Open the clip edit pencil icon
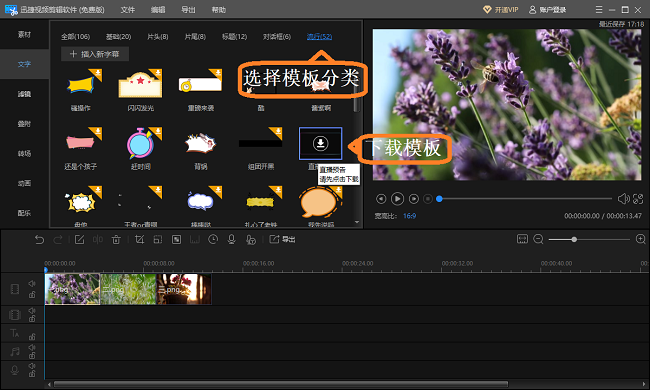The height and width of the screenshot is (390, 650). pyautogui.click(x=79, y=240)
